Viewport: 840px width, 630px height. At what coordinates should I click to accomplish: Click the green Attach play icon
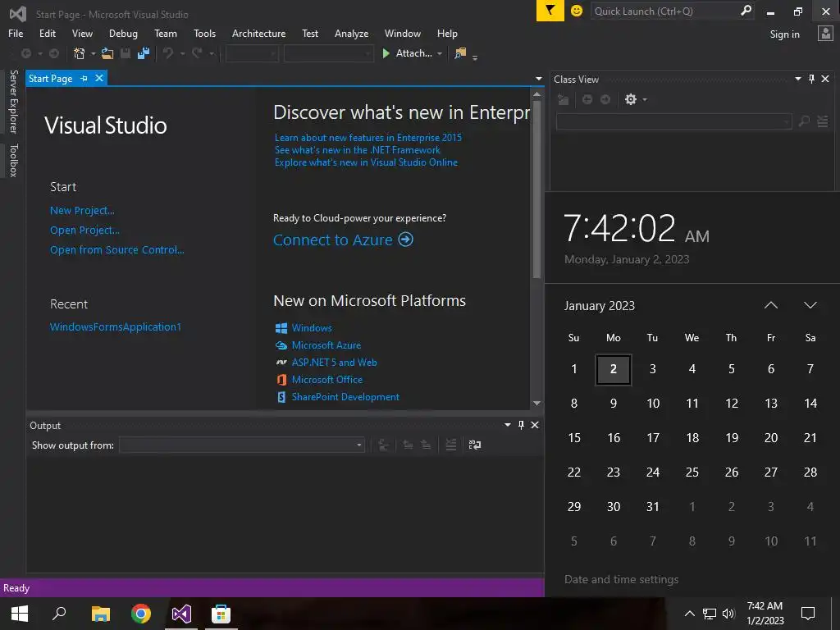click(386, 53)
